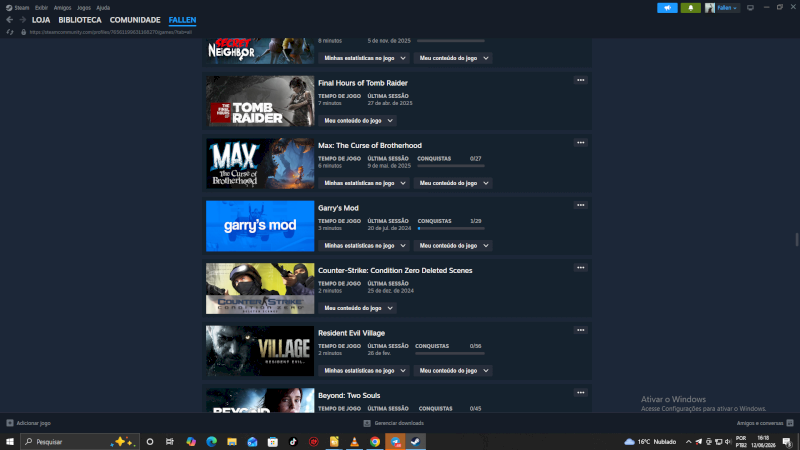Expand Counter-Strike's Meu conteúdo do jogo dropdown
Image resolution: width=800 pixels, height=450 pixels.
358,308
